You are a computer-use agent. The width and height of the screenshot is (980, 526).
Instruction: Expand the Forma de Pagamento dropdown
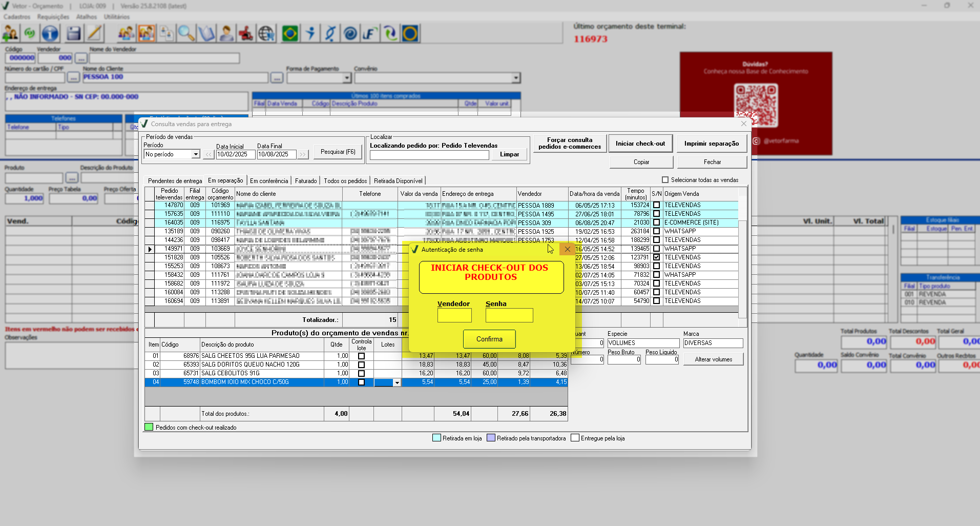(x=347, y=78)
